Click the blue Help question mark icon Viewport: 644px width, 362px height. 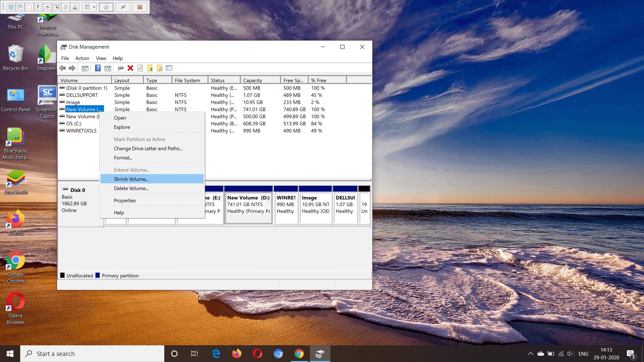98,68
